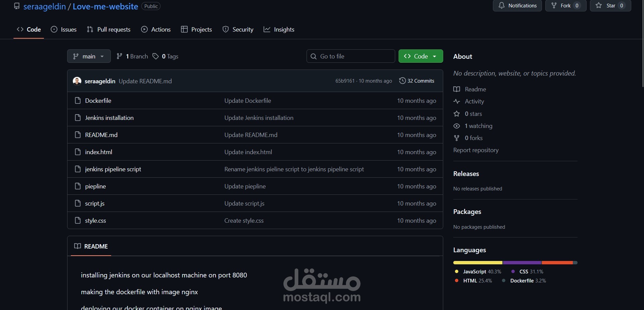
Task: Open the Report repository link
Action: pyautogui.click(x=476, y=150)
